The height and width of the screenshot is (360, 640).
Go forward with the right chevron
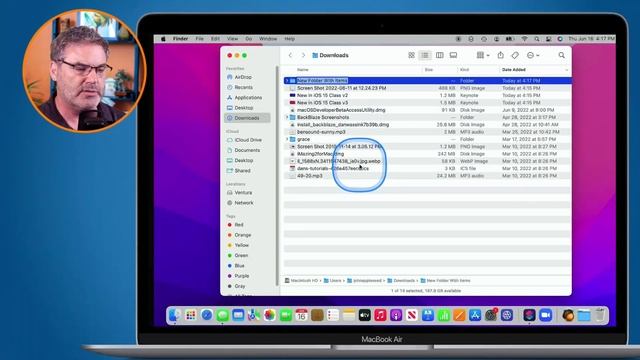coord(303,55)
